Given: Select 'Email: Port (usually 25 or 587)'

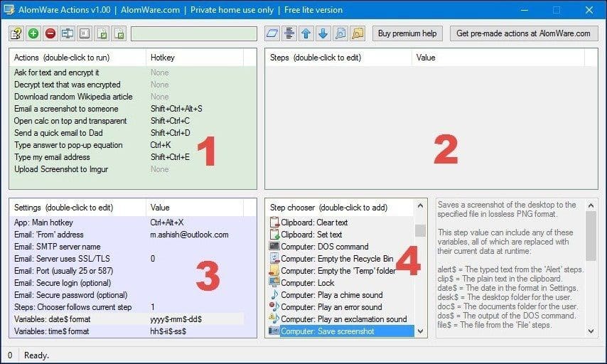Looking at the screenshot, I should 63,271.
